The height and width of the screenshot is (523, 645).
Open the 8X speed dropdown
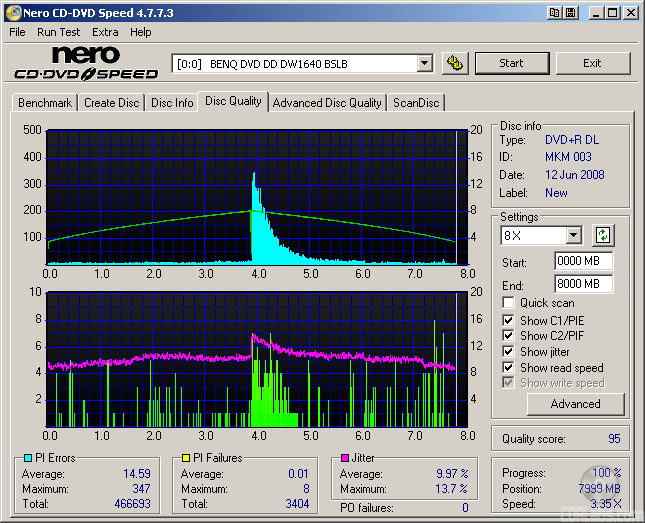click(x=573, y=236)
